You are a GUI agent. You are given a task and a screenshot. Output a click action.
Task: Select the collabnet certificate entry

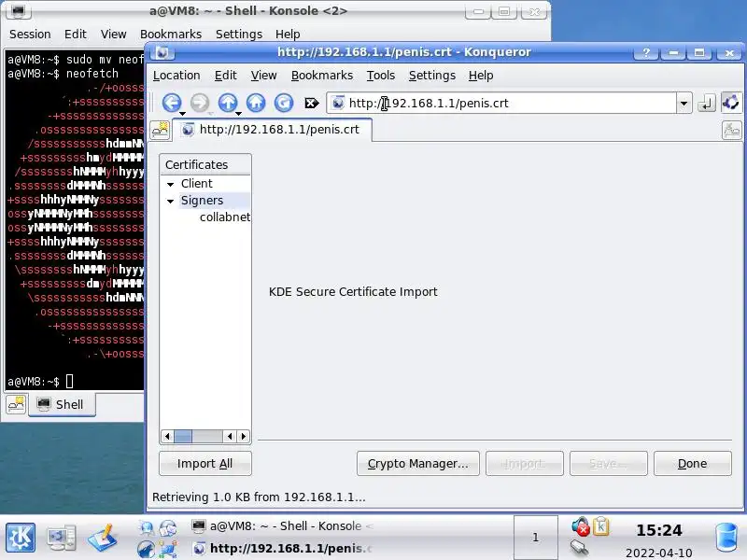pyautogui.click(x=224, y=217)
